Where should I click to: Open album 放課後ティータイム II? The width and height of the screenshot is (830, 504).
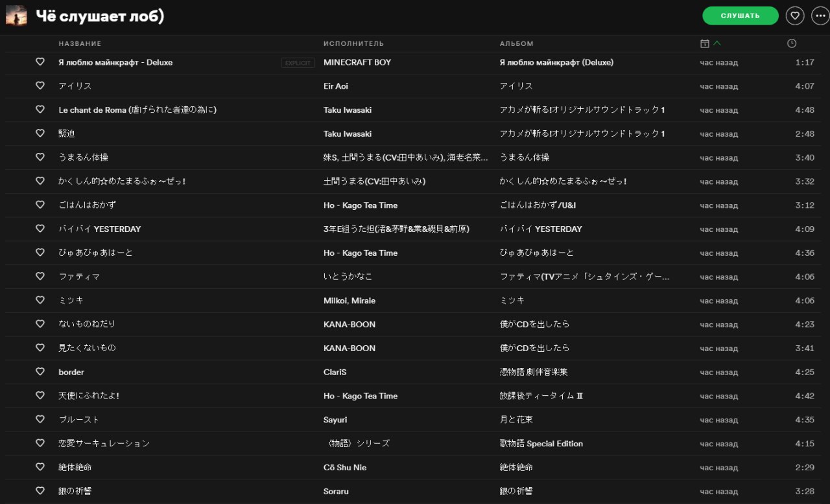coord(541,396)
